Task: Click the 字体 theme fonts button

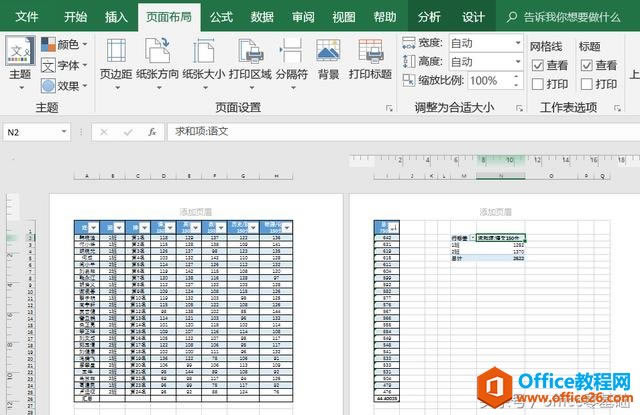Action: [66, 65]
